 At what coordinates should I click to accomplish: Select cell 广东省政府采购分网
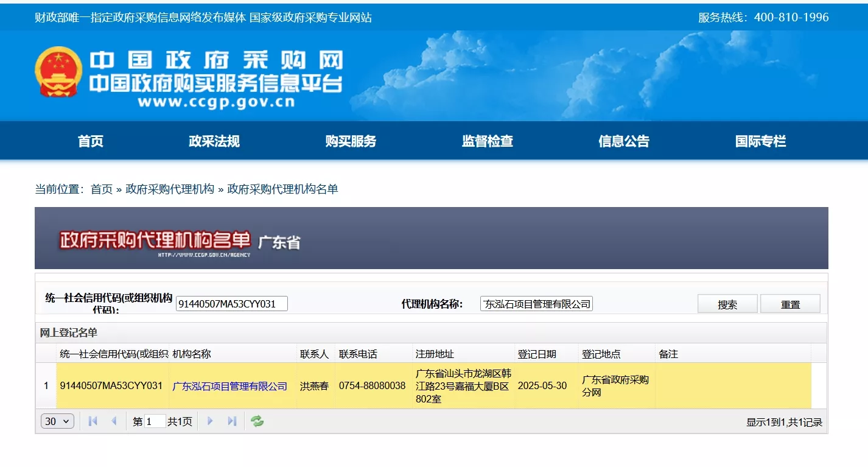pyautogui.click(x=616, y=386)
